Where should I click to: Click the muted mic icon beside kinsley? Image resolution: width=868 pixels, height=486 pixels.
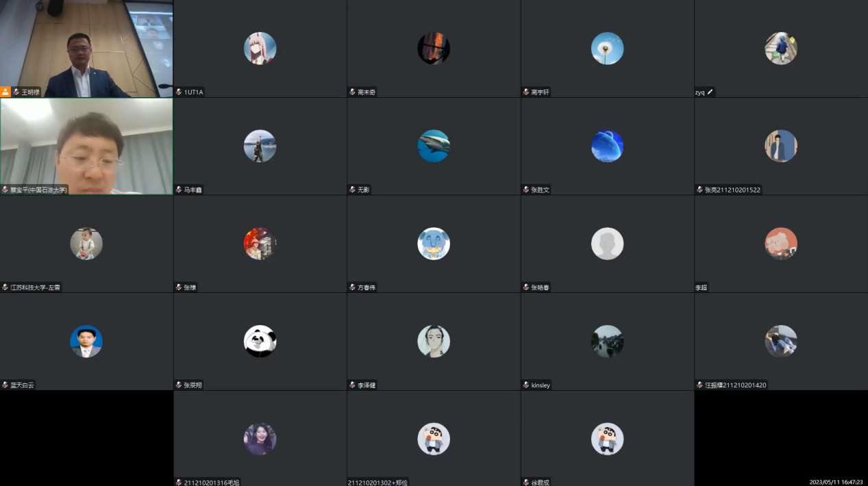(x=526, y=385)
